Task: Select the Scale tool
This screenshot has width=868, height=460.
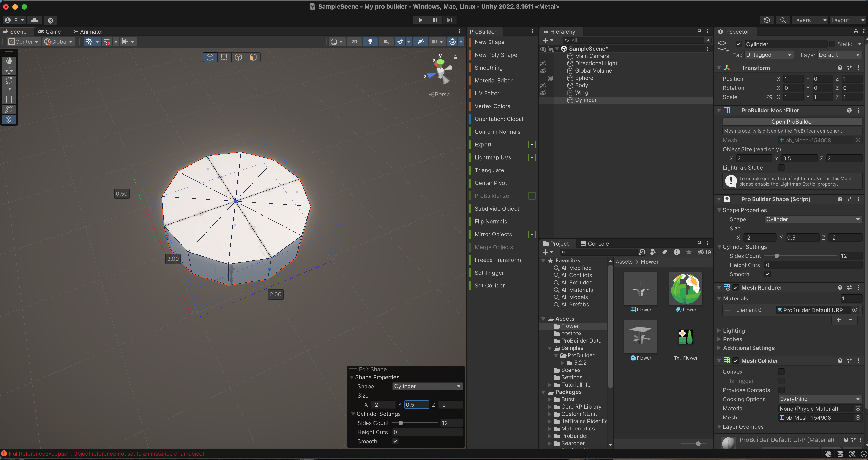Action: (9, 90)
